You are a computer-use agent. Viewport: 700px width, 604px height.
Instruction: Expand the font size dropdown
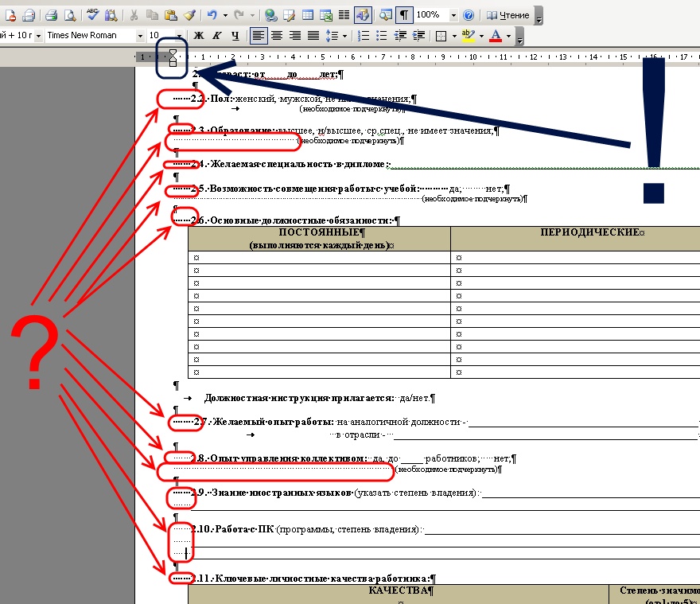coord(180,36)
